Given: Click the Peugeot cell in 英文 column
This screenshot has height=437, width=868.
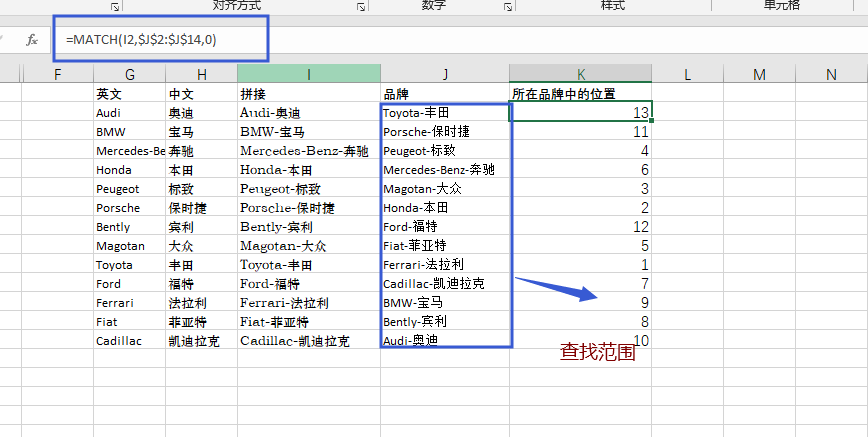Looking at the screenshot, I should (130, 188).
